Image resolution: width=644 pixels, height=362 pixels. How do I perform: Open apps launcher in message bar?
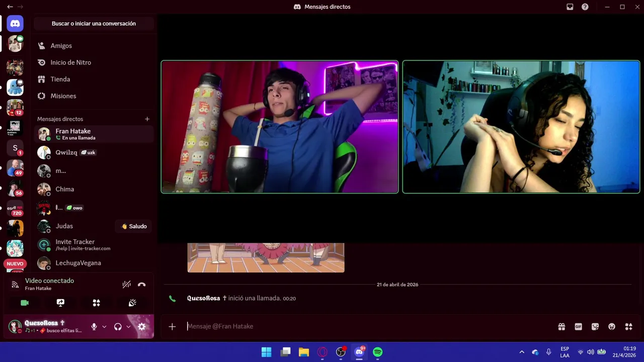point(628,327)
